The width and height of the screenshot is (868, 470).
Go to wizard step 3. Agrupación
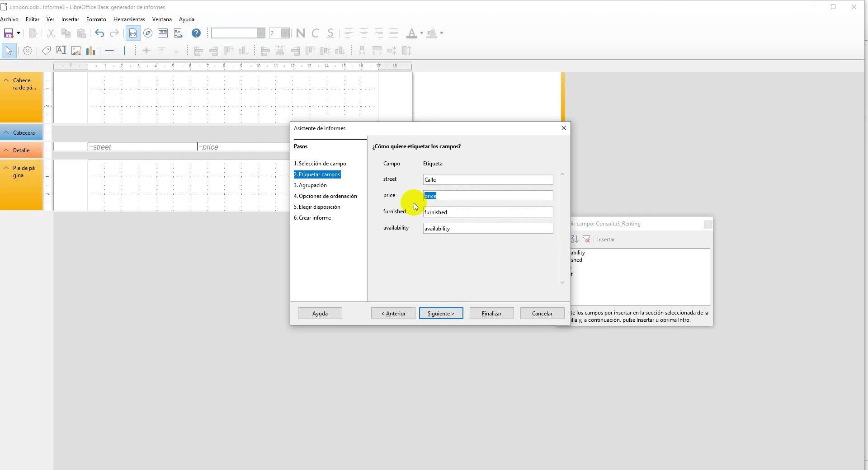tap(310, 185)
